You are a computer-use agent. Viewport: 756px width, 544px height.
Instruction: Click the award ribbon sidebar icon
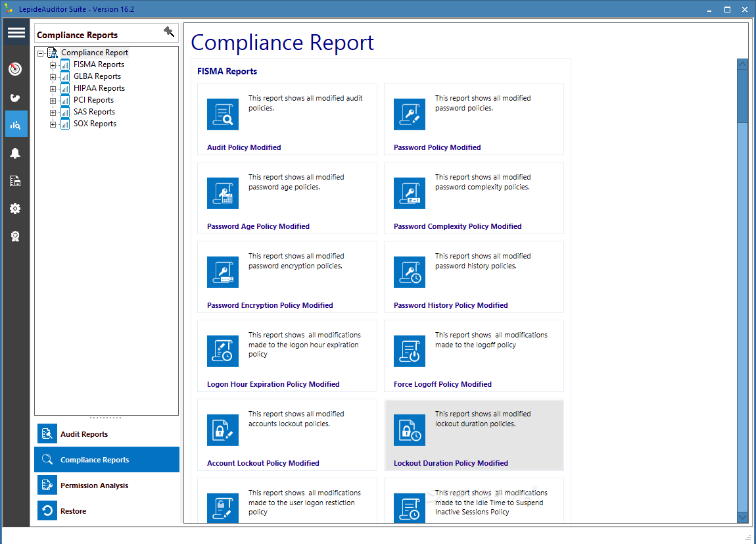point(15,236)
